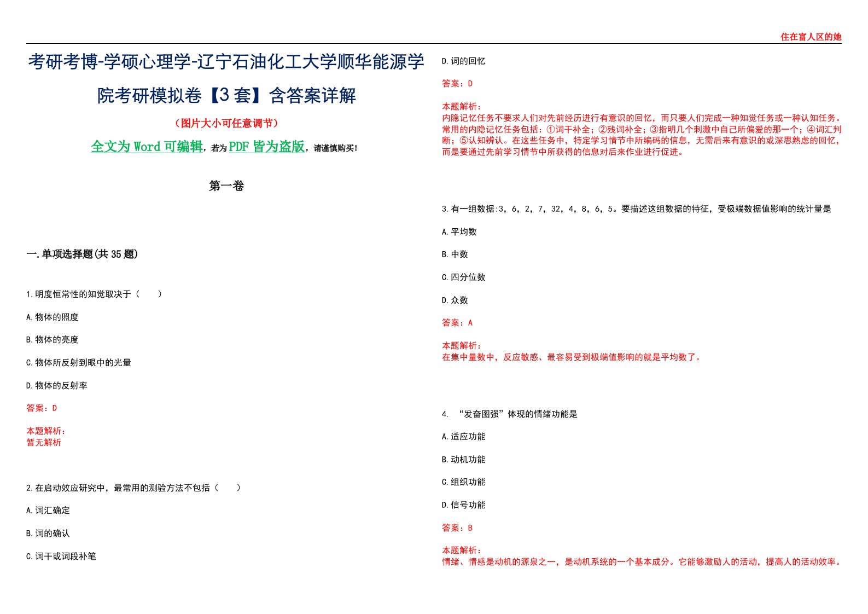The height and width of the screenshot is (614, 868).
Task: Click the warning text 请谨慎购买
Action: pyautogui.click(x=335, y=148)
